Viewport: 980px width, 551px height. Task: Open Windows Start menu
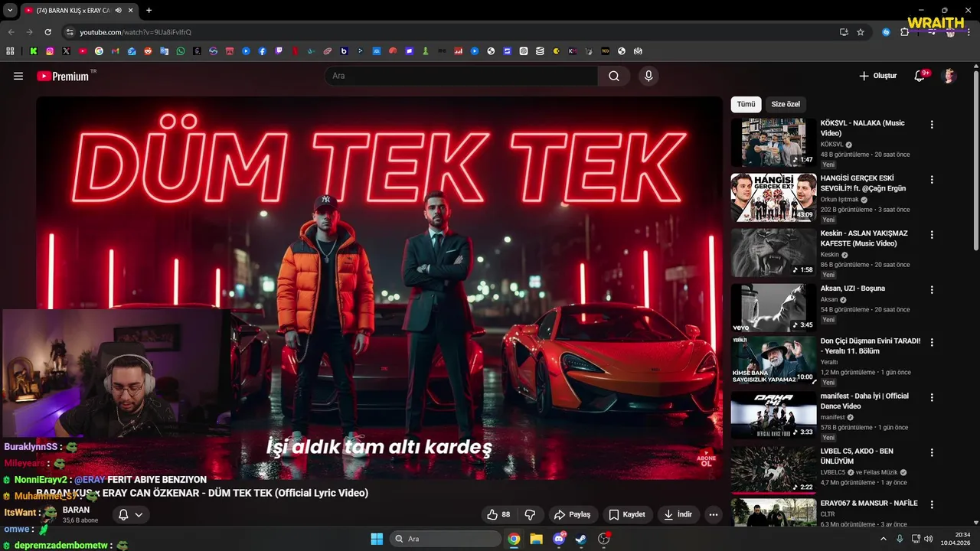coord(377,539)
